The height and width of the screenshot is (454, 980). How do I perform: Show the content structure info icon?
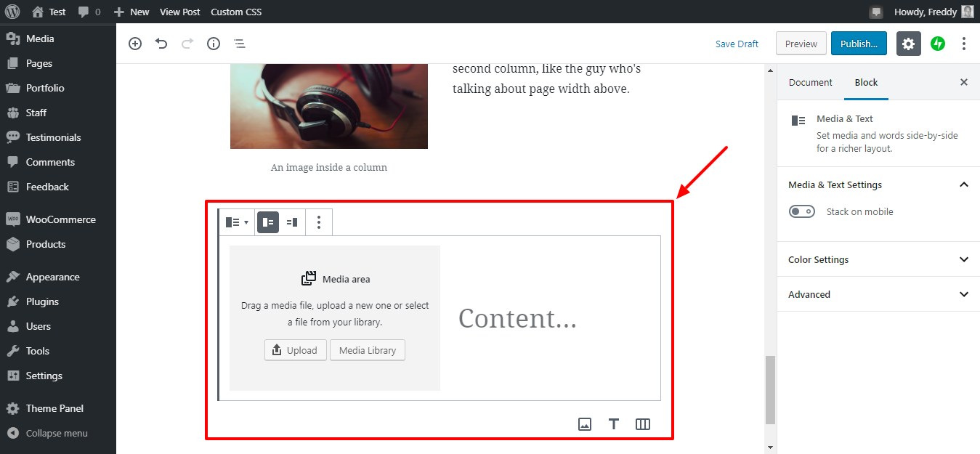click(x=214, y=44)
